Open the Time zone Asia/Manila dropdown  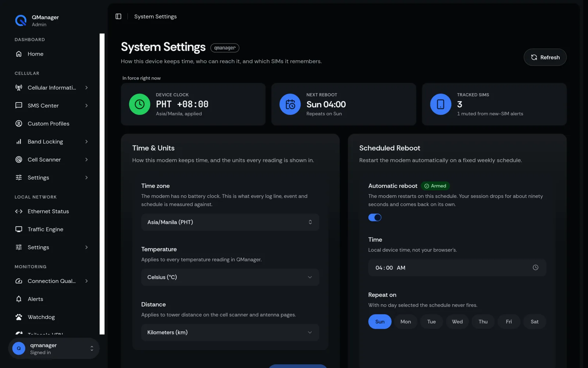[x=230, y=222]
